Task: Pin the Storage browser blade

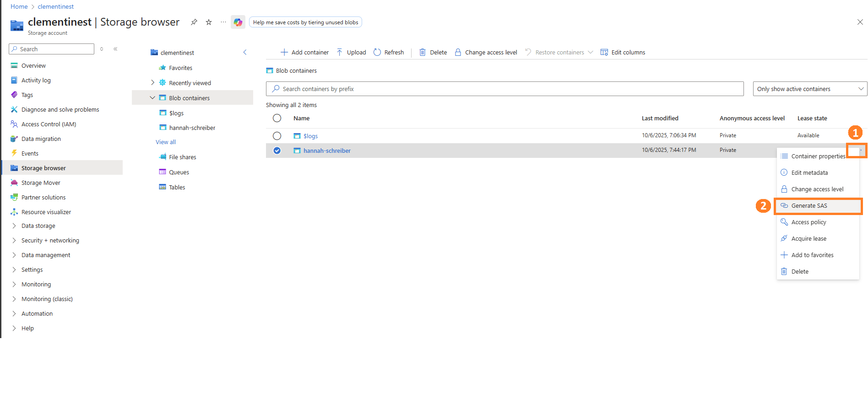Action: (194, 22)
